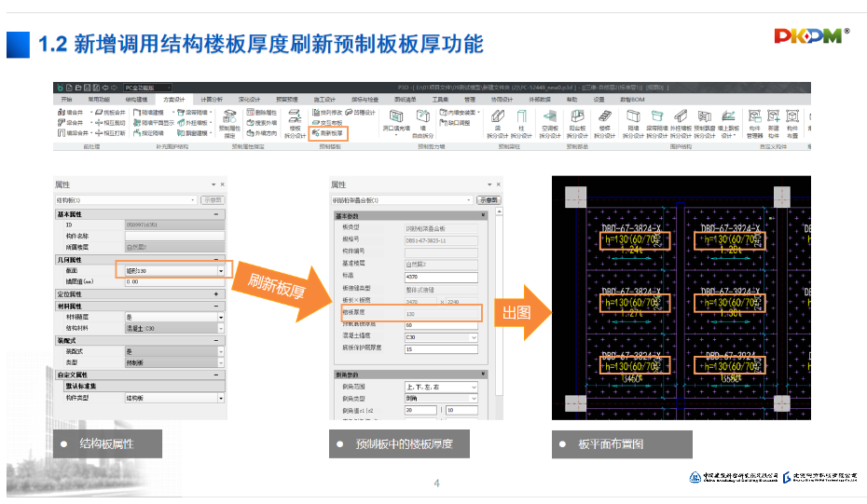
Task: Collapse the 基本参数 section
Action: [483, 215]
